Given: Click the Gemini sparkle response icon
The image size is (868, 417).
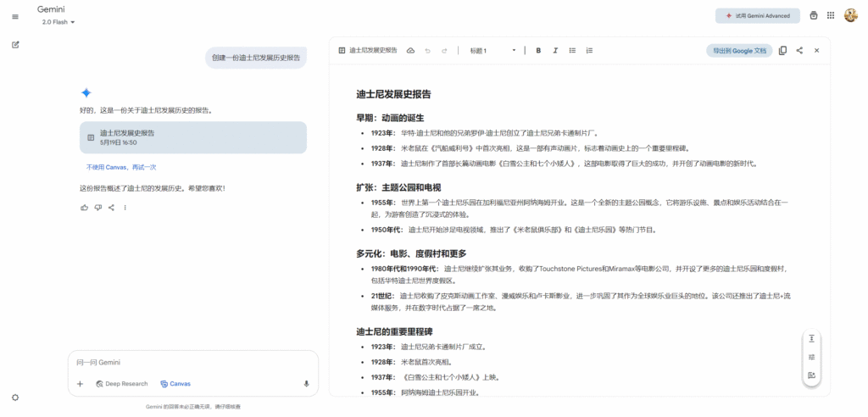Looking at the screenshot, I should coord(86,93).
